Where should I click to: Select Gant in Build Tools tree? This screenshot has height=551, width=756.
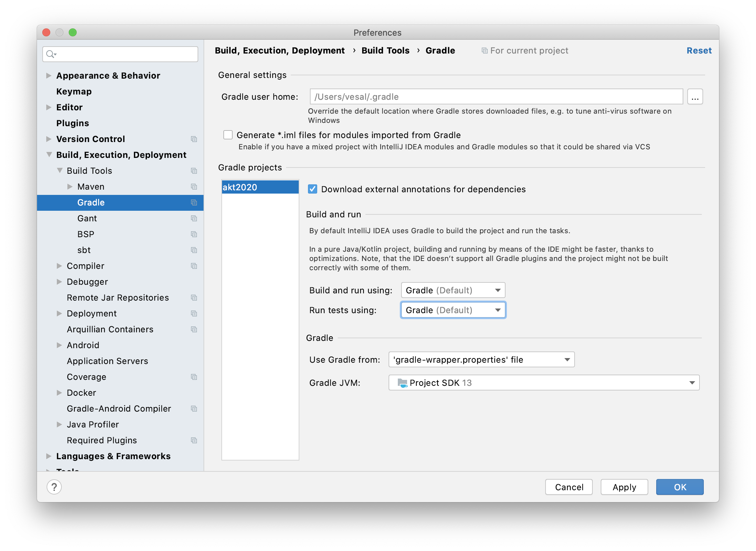pos(87,218)
